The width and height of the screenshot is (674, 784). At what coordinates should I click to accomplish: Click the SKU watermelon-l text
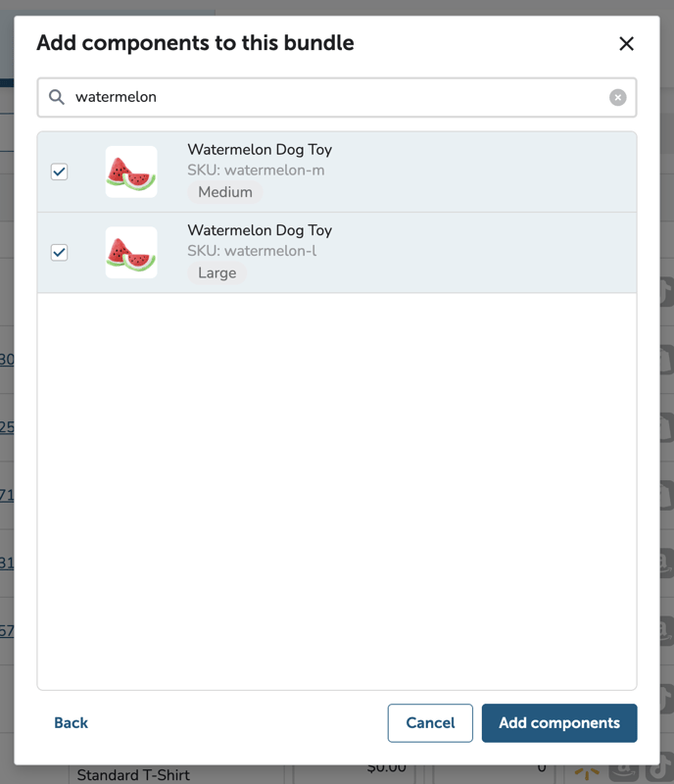[252, 251]
